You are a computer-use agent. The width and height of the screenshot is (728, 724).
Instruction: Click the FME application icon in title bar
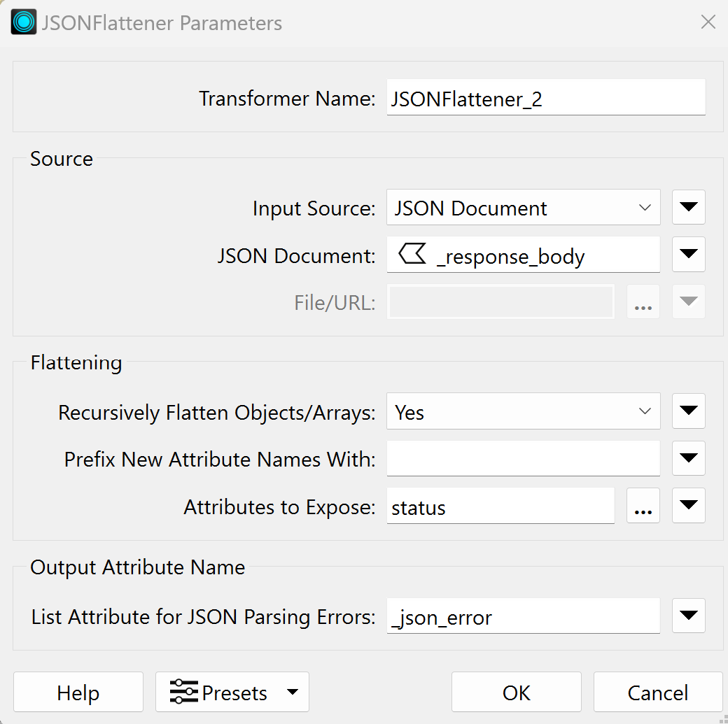pyautogui.click(x=23, y=22)
